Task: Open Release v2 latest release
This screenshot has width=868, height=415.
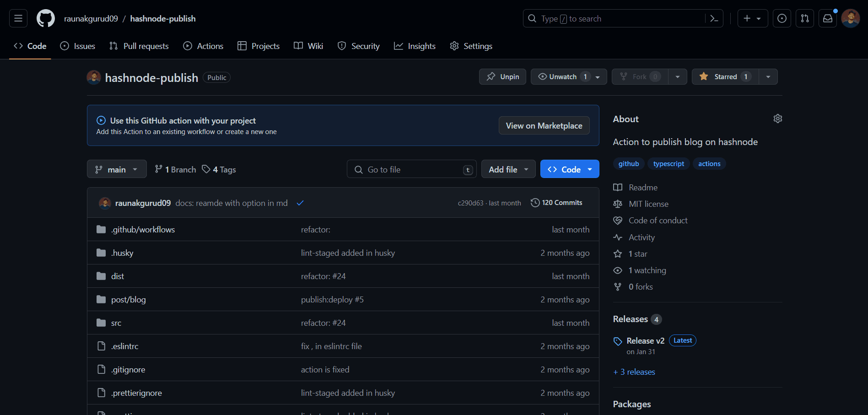Action: [x=645, y=340]
